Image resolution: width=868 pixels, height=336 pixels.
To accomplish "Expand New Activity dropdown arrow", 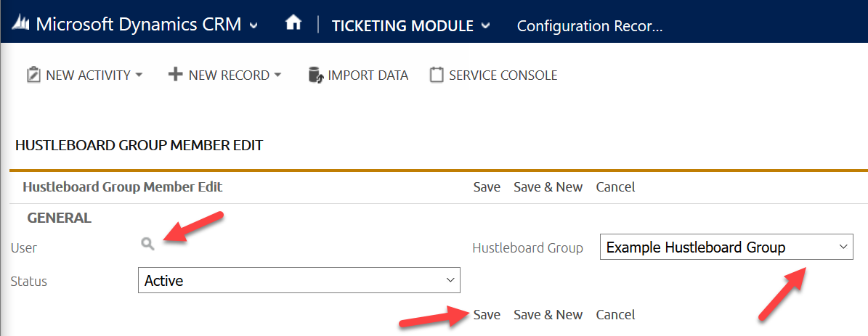I will coord(139,75).
